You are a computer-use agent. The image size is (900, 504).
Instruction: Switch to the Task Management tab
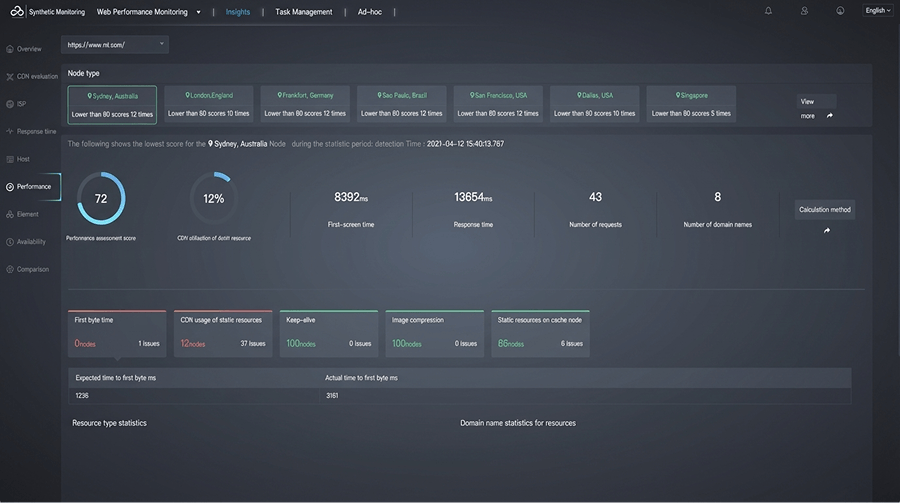[304, 12]
